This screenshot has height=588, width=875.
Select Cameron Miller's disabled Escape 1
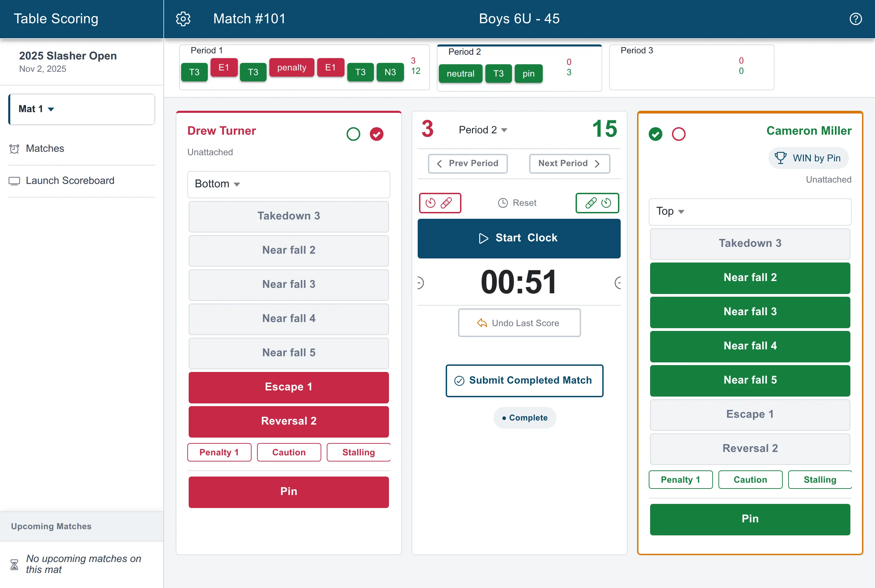coord(750,415)
